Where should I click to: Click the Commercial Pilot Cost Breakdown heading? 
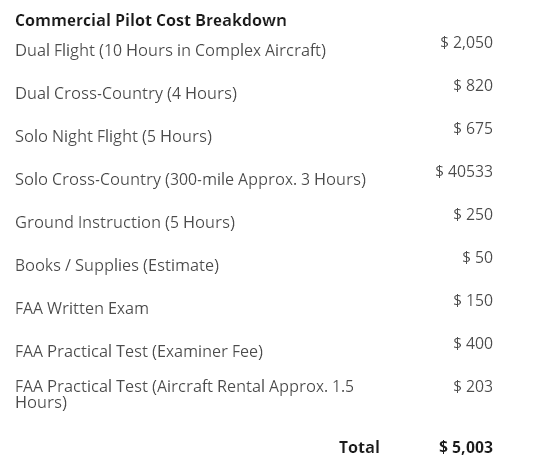(151, 20)
